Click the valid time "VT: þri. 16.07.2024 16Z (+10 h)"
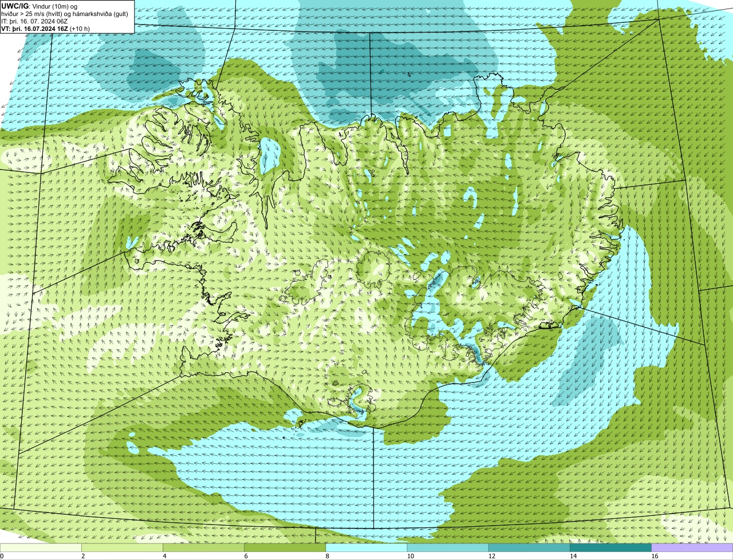Viewport: 733px width, 560px height. click(45, 29)
